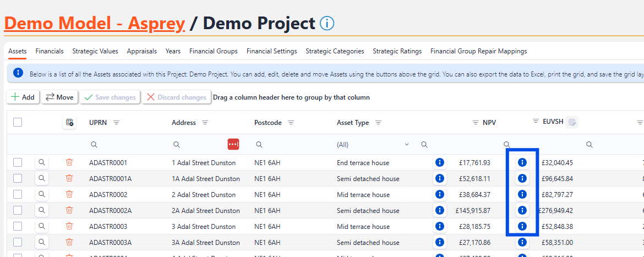Screen dimensions: 644x257
Task: Click the EUVSH column header calculator icon
Action: (572, 122)
